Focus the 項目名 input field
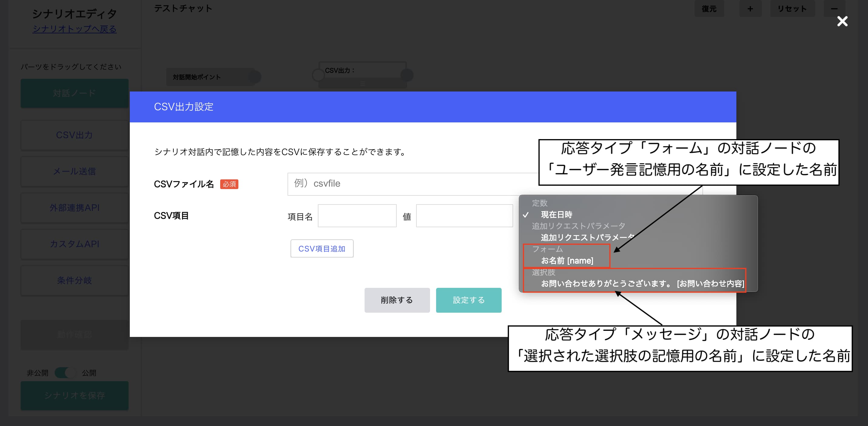The image size is (868, 426). click(357, 215)
